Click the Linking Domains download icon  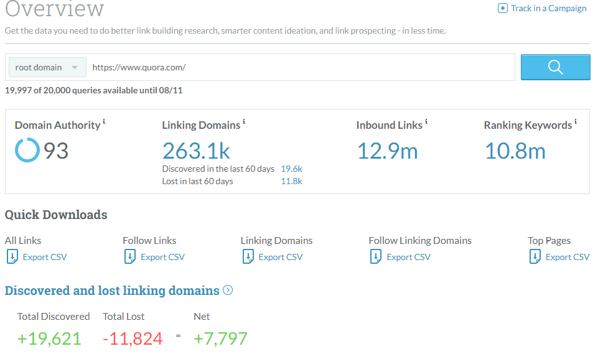248,256
